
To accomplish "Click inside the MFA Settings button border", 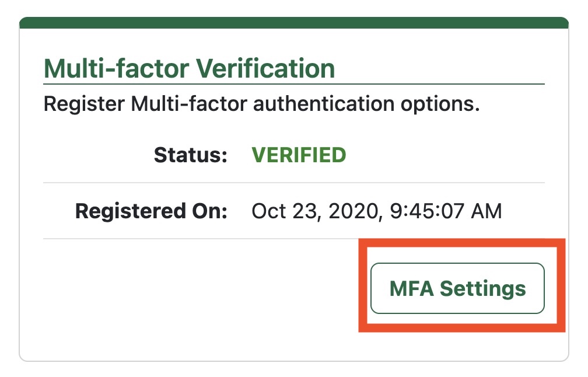I will pyautogui.click(x=457, y=288).
